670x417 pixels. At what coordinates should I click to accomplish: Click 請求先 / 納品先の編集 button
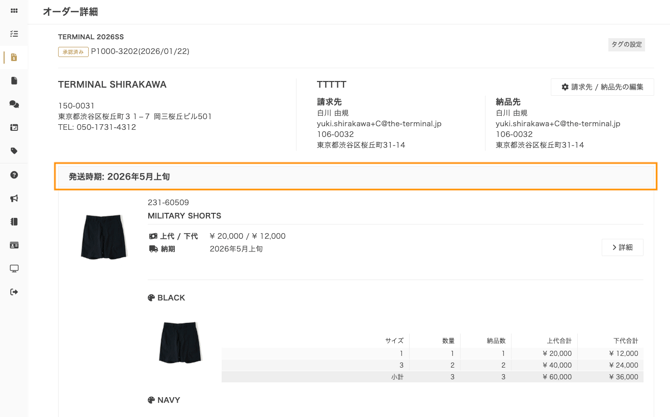[602, 87]
